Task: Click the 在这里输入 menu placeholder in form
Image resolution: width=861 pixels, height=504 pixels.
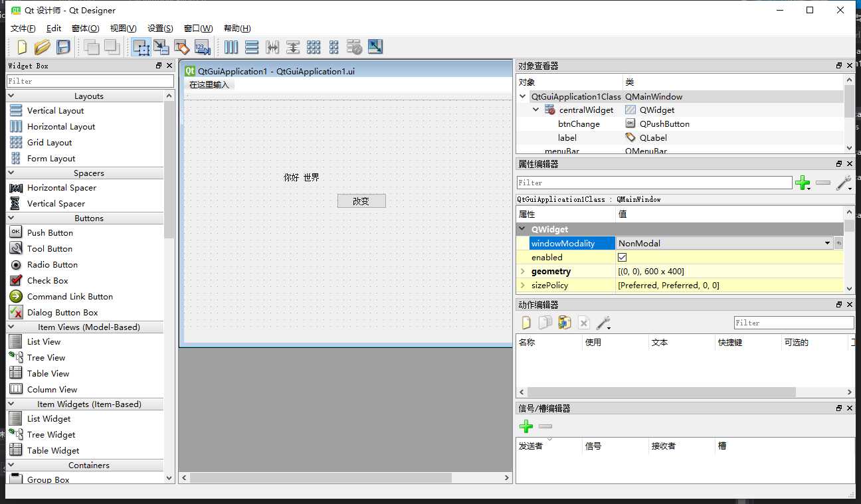Action: (209, 84)
